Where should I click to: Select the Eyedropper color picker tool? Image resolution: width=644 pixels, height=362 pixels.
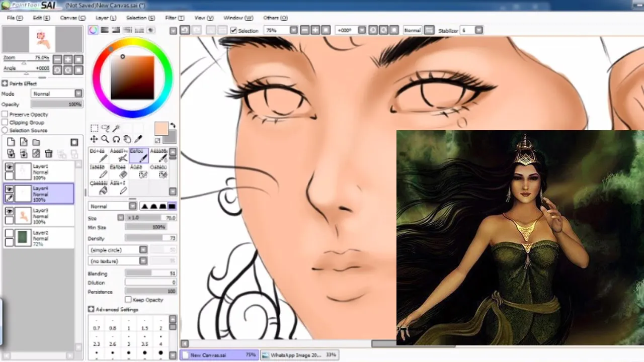(x=138, y=139)
